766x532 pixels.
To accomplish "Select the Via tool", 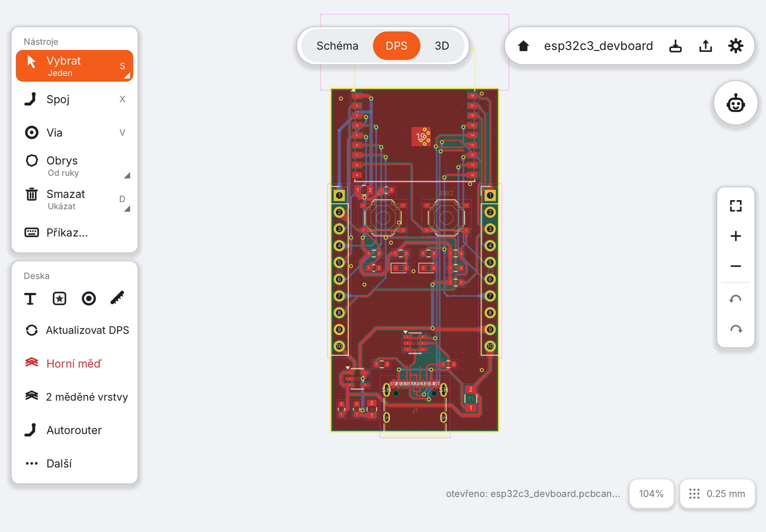I will (74, 133).
